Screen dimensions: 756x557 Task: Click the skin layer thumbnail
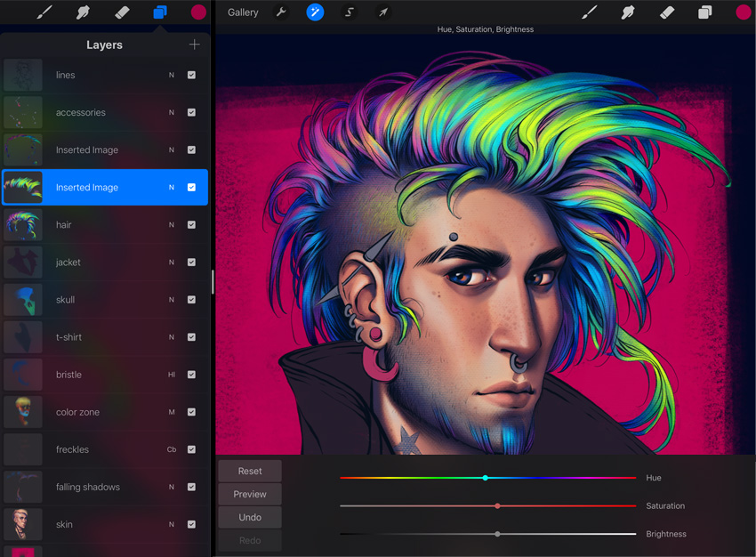tap(23, 524)
